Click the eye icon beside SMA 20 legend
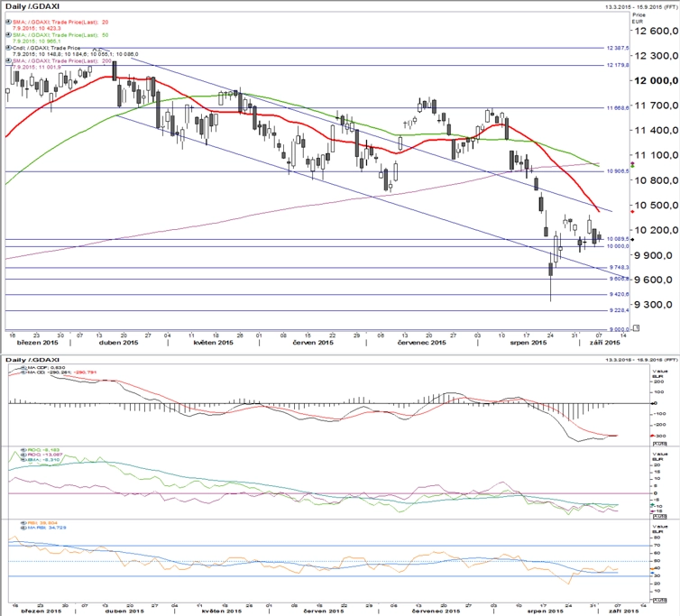680x616 pixels. [8, 22]
